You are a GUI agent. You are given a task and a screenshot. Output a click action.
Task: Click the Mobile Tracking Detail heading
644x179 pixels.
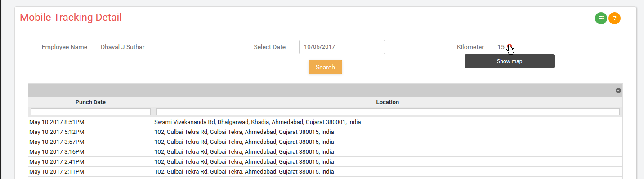click(x=71, y=18)
